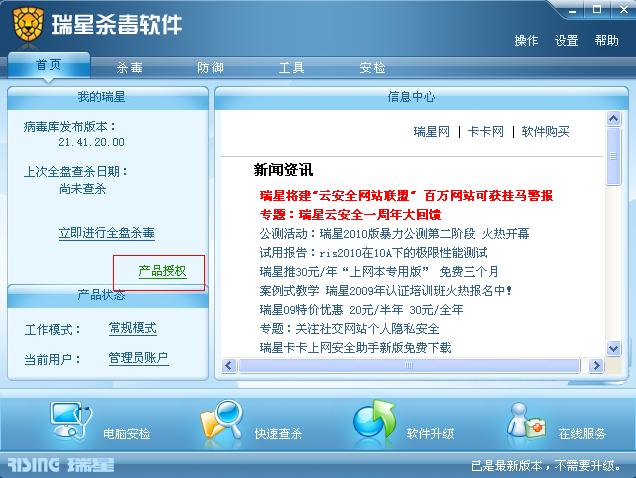
Task: Click the 上次全盘查杀日期 label
Action: [x=75, y=172]
